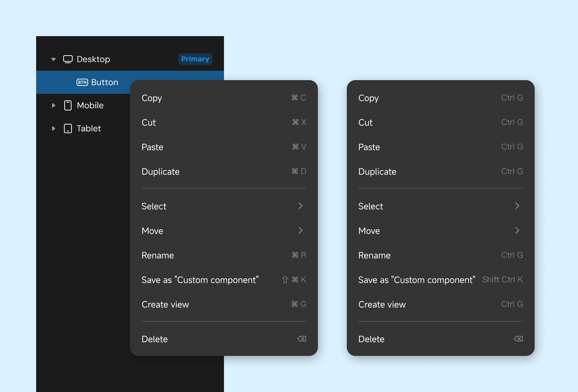Click the delete key icon in left menu

(x=302, y=339)
